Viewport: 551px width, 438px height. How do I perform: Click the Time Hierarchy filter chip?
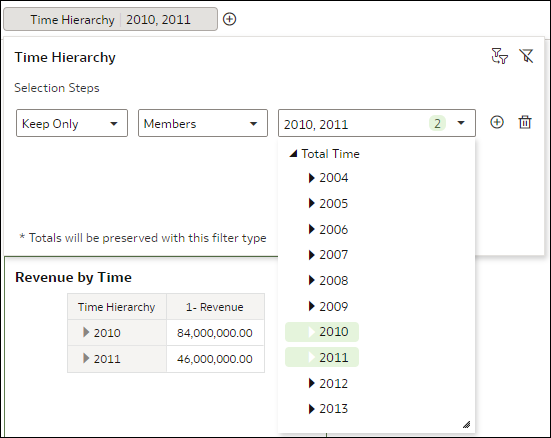pos(110,19)
